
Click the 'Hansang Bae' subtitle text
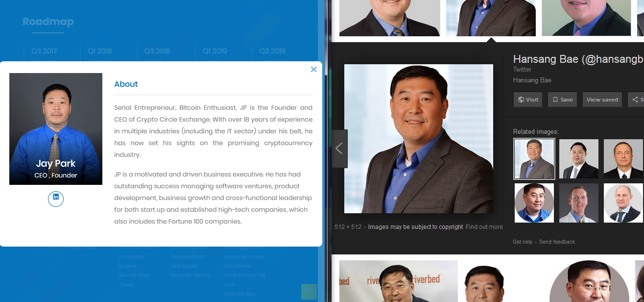[532, 80]
